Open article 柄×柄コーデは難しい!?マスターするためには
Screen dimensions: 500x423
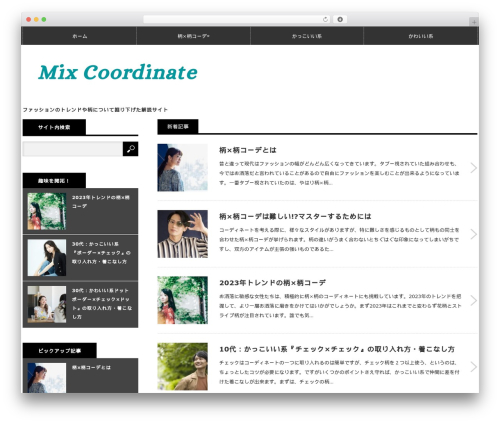295,216
